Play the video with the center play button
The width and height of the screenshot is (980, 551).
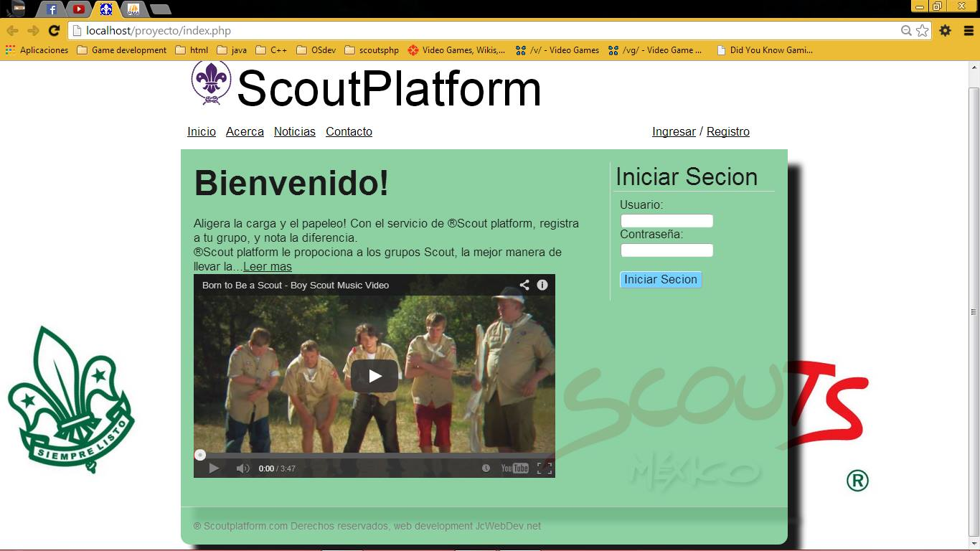[374, 376]
